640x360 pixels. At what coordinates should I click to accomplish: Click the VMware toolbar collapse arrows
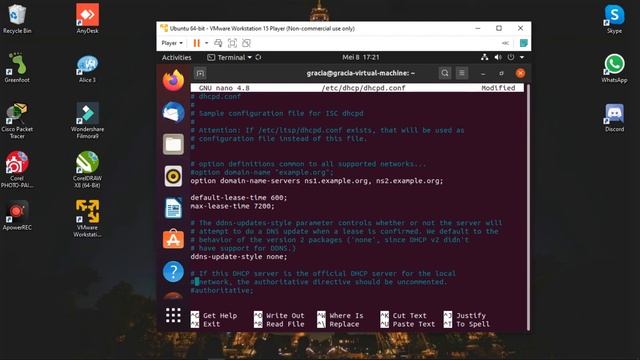[505, 43]
